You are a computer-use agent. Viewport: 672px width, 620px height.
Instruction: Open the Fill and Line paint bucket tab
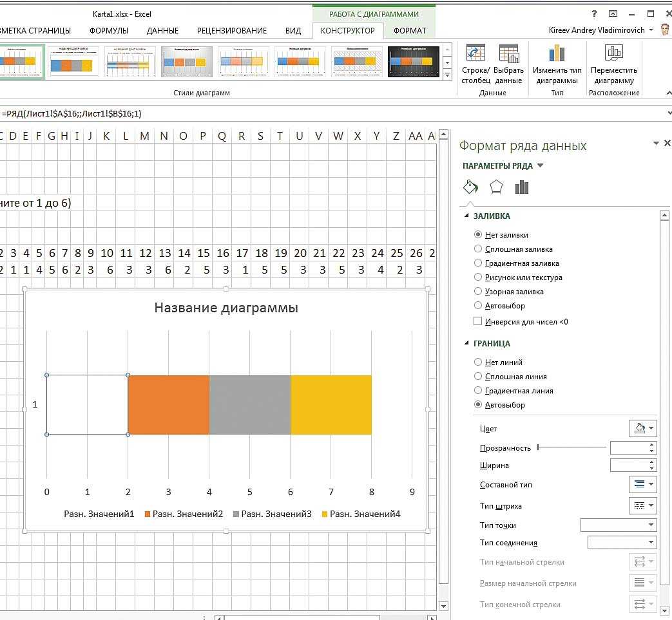(470, 187)
